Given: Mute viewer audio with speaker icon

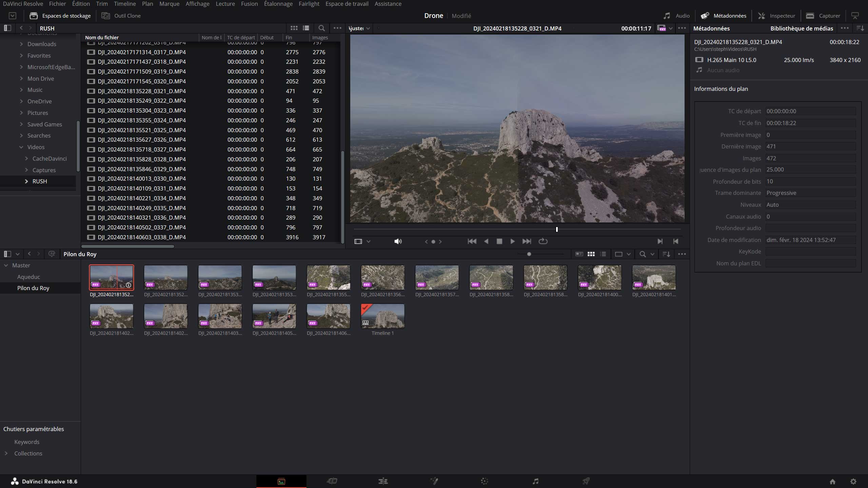Looking at the screenshot, I should pyautogui.click(x=398, y=241).
